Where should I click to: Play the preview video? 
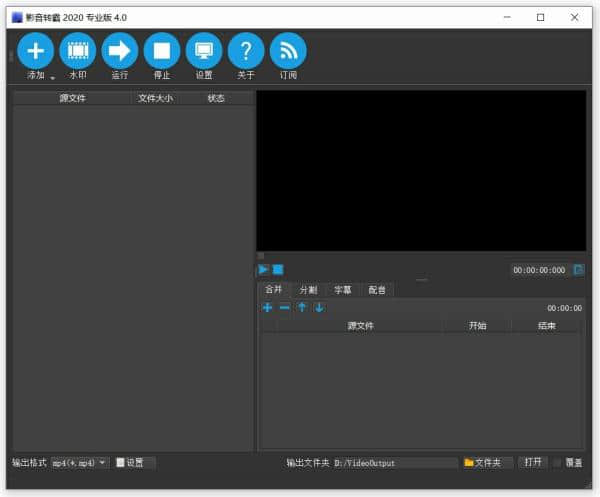tap(263, 270)
